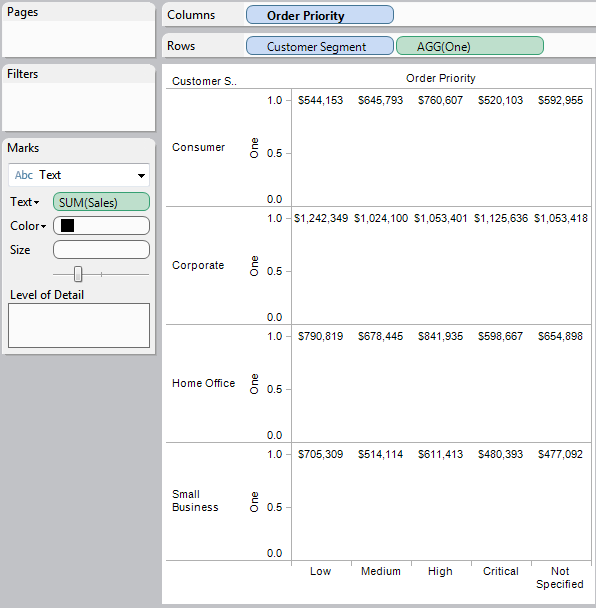The height and width of the screenshot is (608, 596).
Task: Click the Abc text mark icon
Action: pos(24,175)
